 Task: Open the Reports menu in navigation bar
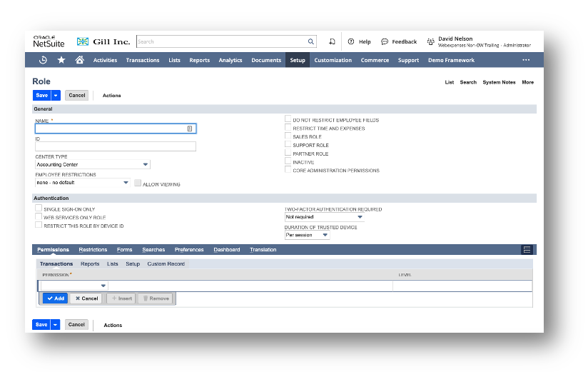pyautogui.click(x=200, y=60)
